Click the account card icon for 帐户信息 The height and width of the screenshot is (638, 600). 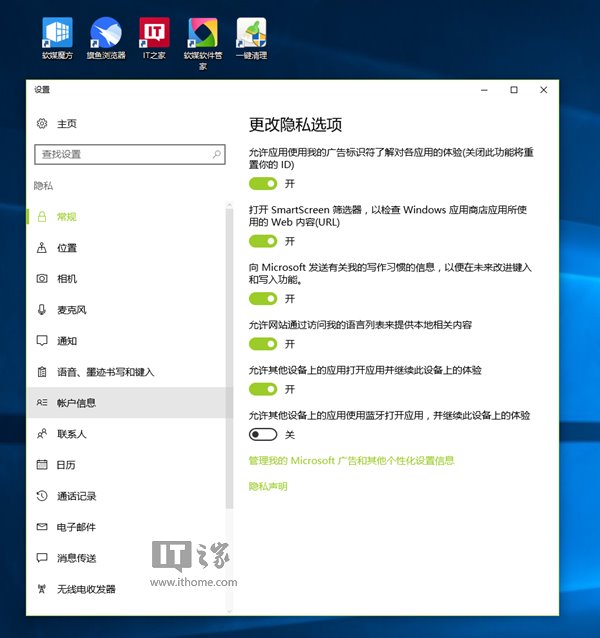click(x=42, y=402)
